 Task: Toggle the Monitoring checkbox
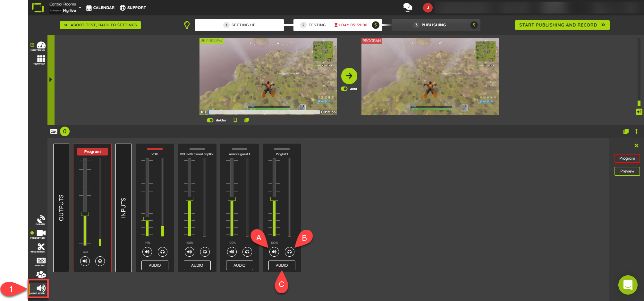[x=32, y=45]
